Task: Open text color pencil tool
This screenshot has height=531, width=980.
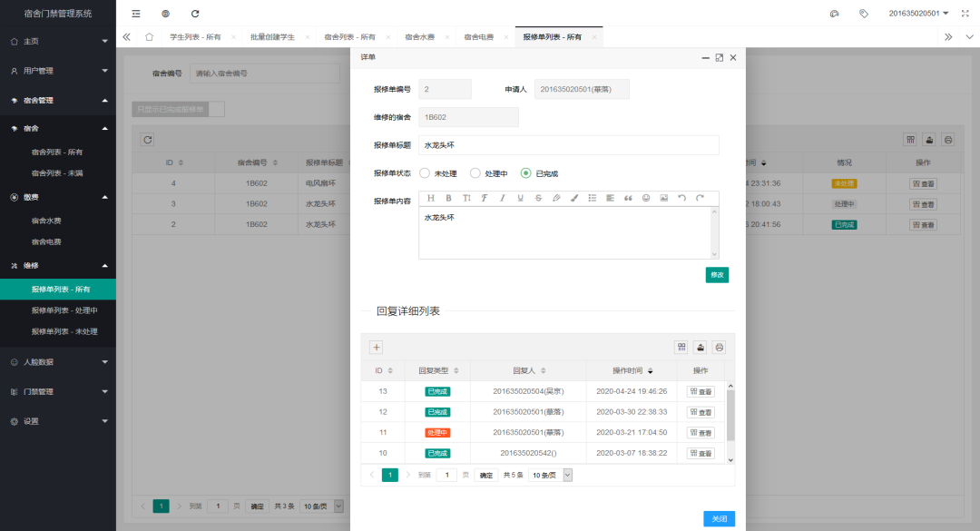Action: 556,198
